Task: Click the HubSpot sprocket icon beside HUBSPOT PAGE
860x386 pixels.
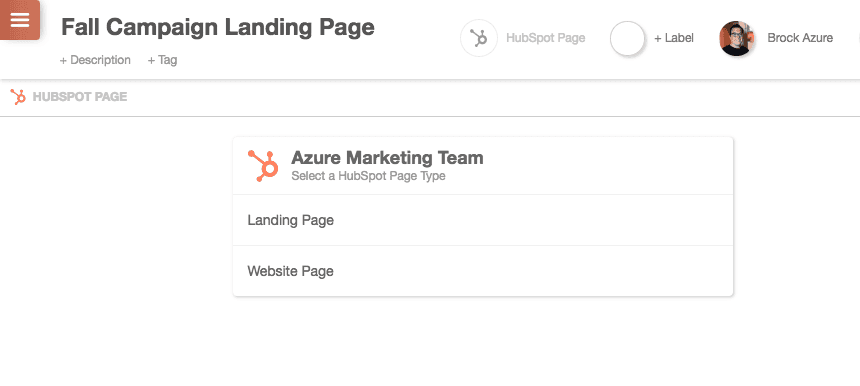Action: coord(18,97)
